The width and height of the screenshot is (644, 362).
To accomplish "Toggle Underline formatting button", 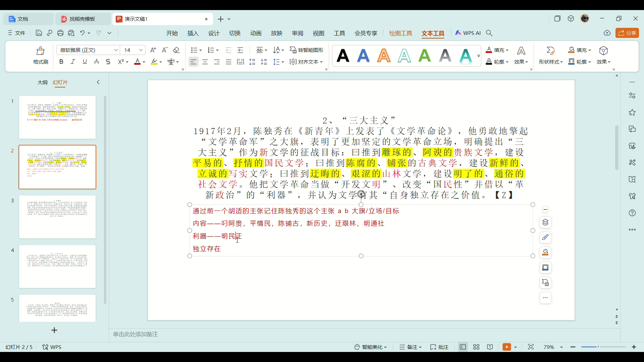I will pyautogui.click(x=85, y=62).
